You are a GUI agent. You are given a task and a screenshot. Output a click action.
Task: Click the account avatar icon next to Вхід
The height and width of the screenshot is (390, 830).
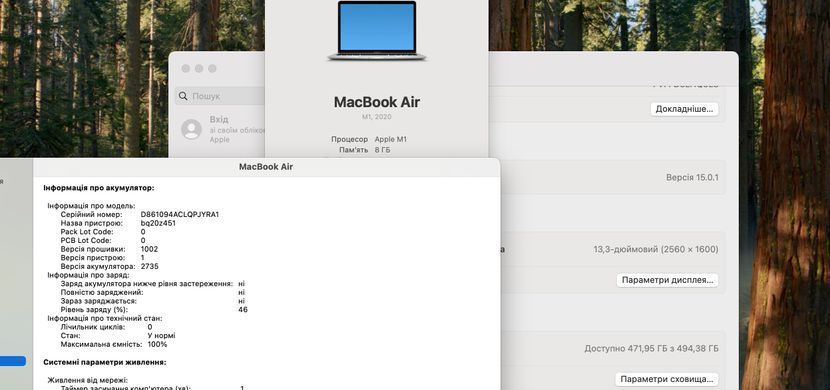click(x=191, y=129)
